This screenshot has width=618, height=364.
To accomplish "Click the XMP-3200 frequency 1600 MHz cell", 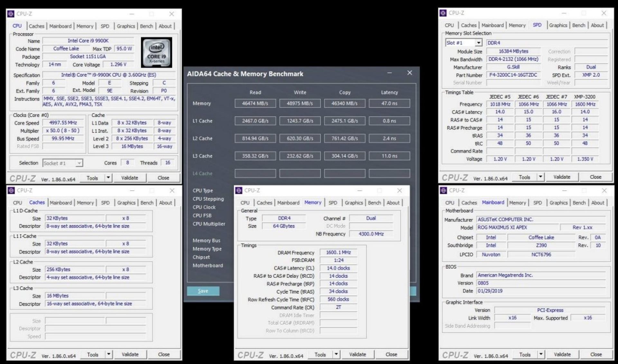I will pyautogui.click(x=585, y=104).
